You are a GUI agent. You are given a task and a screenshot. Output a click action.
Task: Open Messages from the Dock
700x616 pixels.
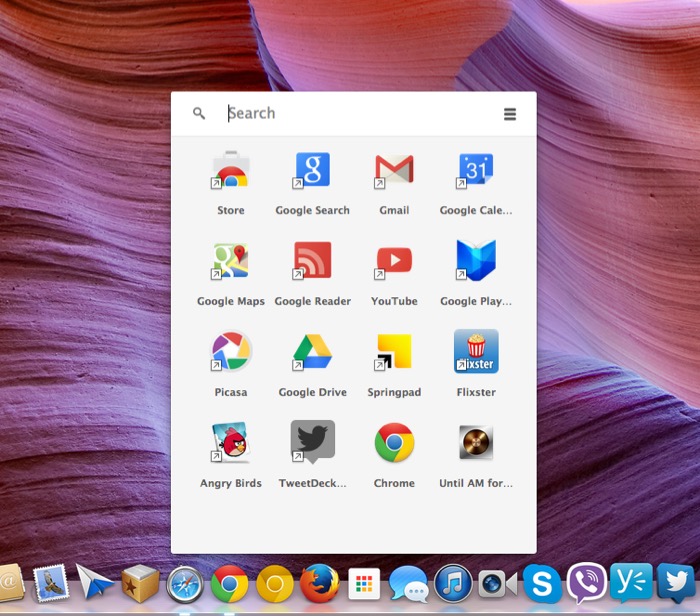tap(408, 584)
